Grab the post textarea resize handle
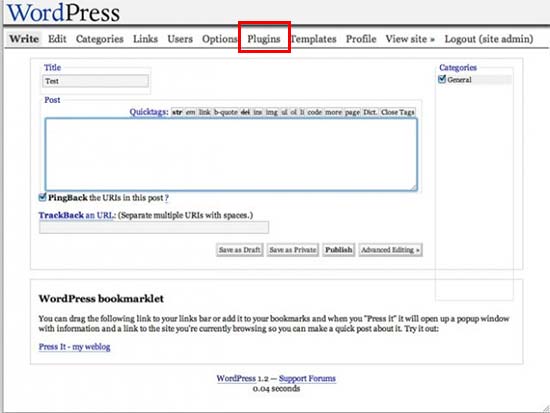The height and width of the screenshot is (413, 550). pyautogui.click(x=414, y=187)
